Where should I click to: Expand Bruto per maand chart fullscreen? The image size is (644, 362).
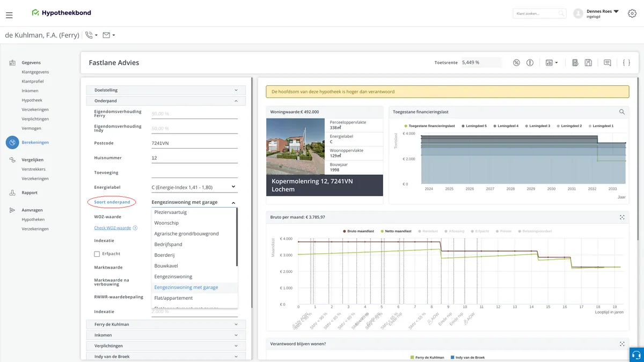click(x=622, y=217)
